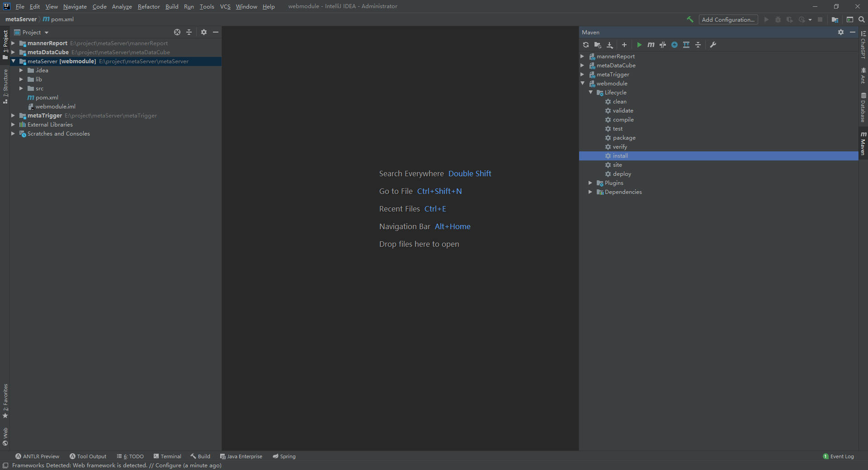This screenshot has width=868, height=470.
Task: Open the Navigate menu
Action: [x=75, y=6]
